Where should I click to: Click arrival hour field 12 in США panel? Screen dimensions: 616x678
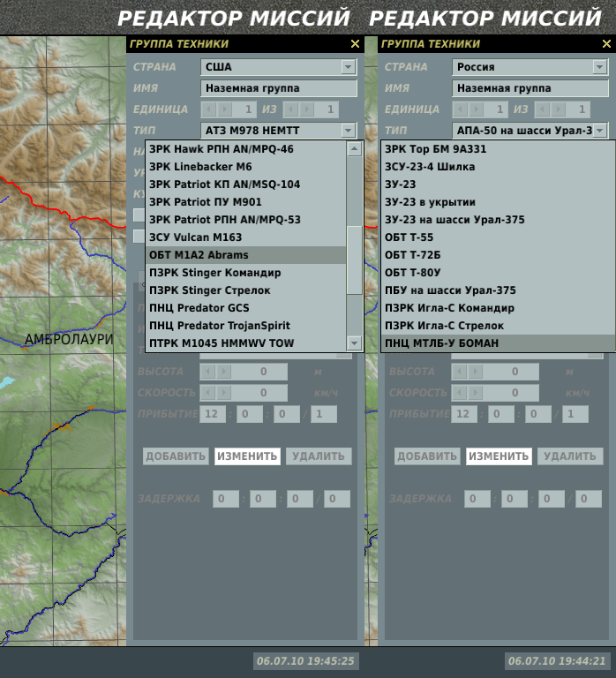click(x=213, y=414)
